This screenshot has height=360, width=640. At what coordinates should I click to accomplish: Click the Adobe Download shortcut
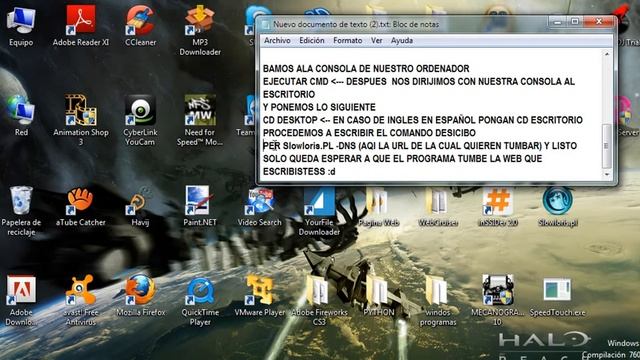21,301
